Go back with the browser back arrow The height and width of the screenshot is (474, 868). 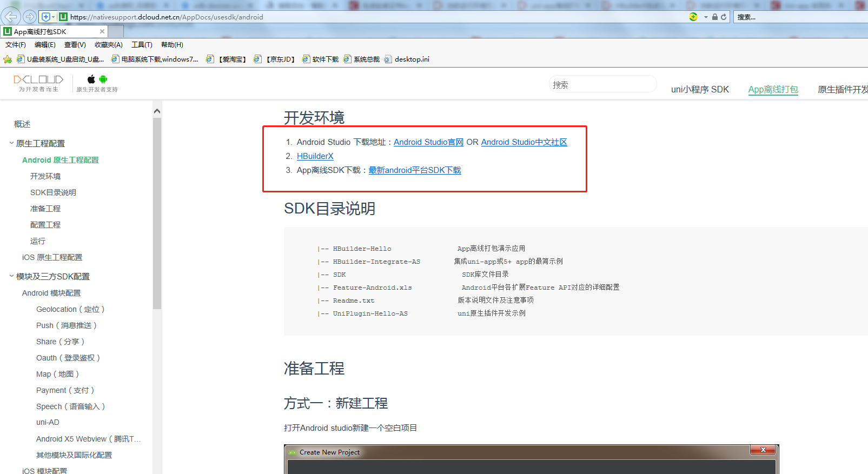pyautogui.click(x=11, y=17)
